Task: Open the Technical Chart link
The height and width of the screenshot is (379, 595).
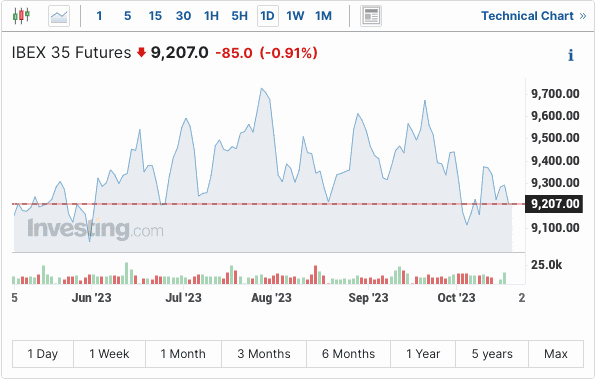Action: [x=534, y=16]
